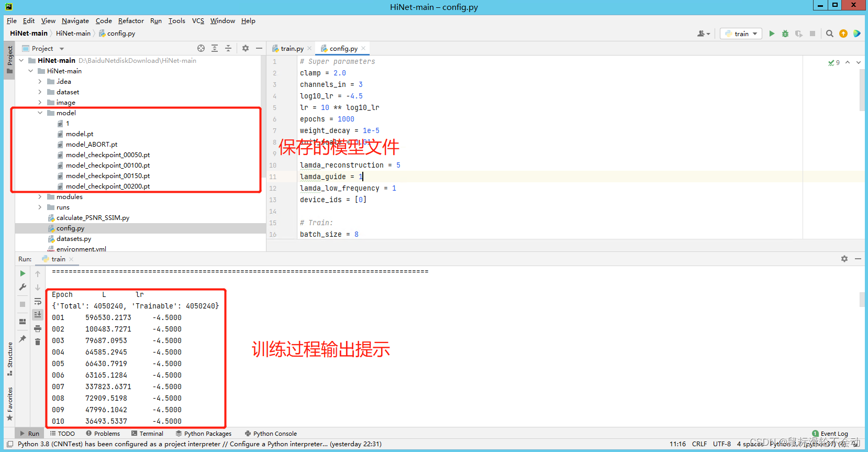Click the inspection checkmark with 9 typos
The width and height of the screenshot is (868, 452).
click(x=834, y=62)
